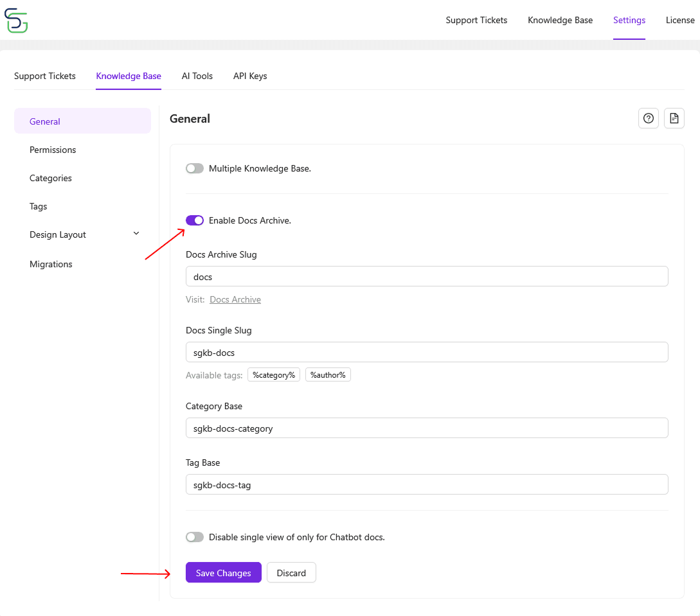The width and height of the screenshot is (700, 616).
Task: Expand the Design Layout section
Action: click(x=84, y=234)
